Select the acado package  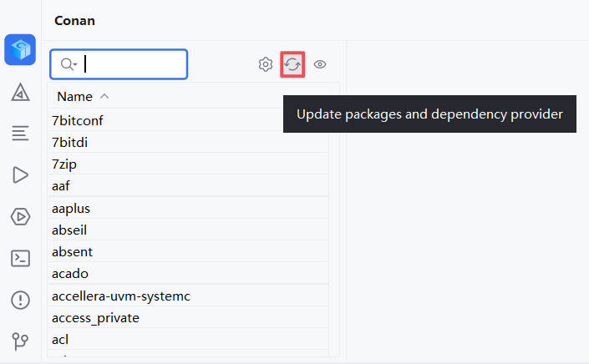point(69,273)
